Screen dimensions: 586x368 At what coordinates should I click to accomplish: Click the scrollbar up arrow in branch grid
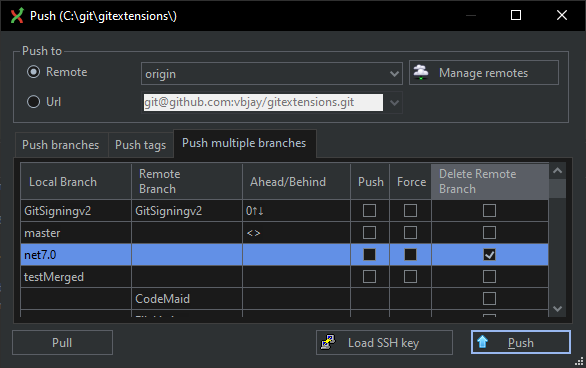point(558,171)
